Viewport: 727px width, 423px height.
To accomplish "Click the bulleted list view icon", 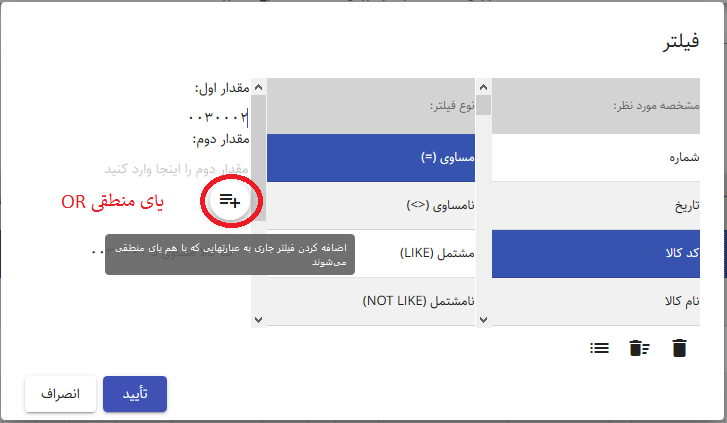I will (599, 348).
